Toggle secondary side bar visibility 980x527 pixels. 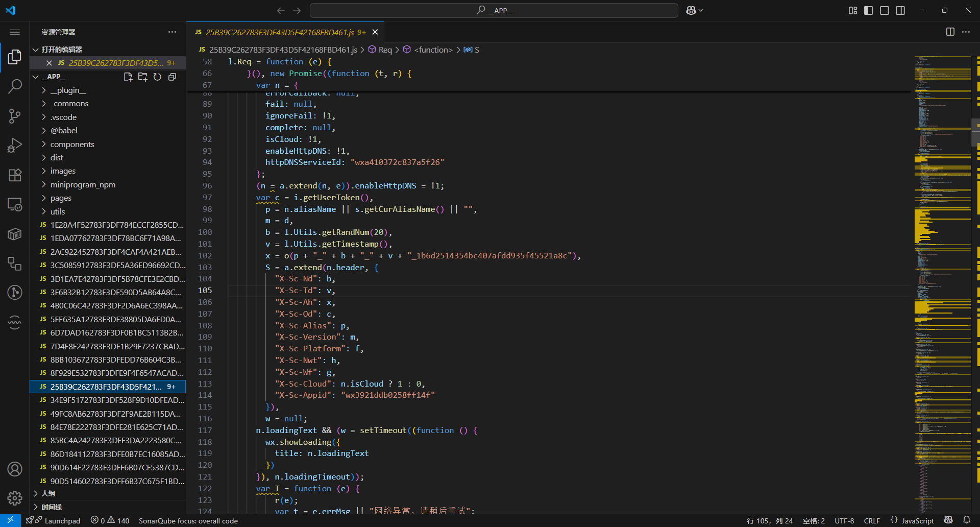click(x=900, y=10)
